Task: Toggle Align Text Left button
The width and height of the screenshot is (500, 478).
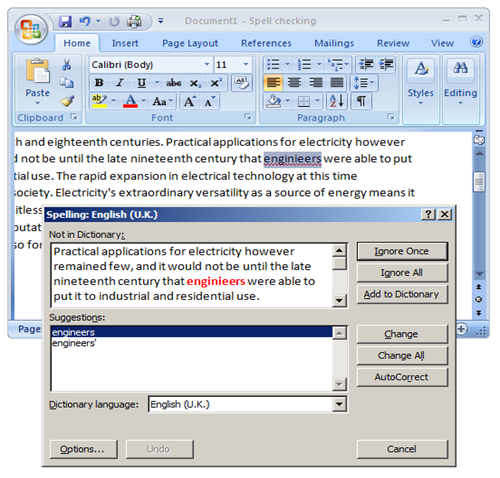Action: [273, 82]
